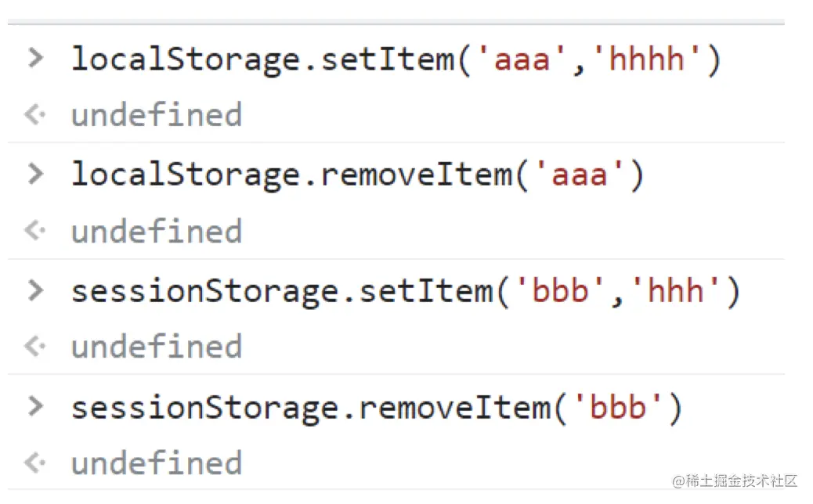The width and height of the screenshot is (813, 504).
Task: Click the prompt chevron beside sessionStorage.setItem
Action: 34,290
